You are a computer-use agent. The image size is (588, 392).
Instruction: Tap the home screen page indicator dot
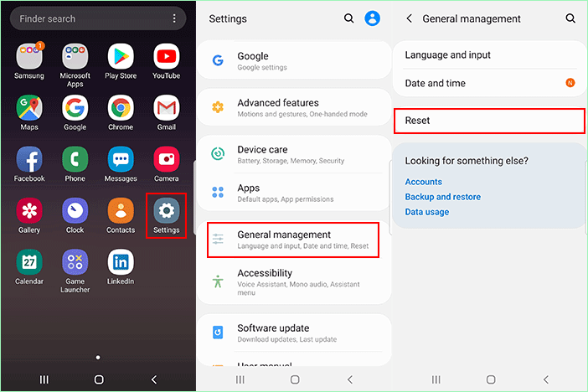pyautogui.click(x=98, y=358)
